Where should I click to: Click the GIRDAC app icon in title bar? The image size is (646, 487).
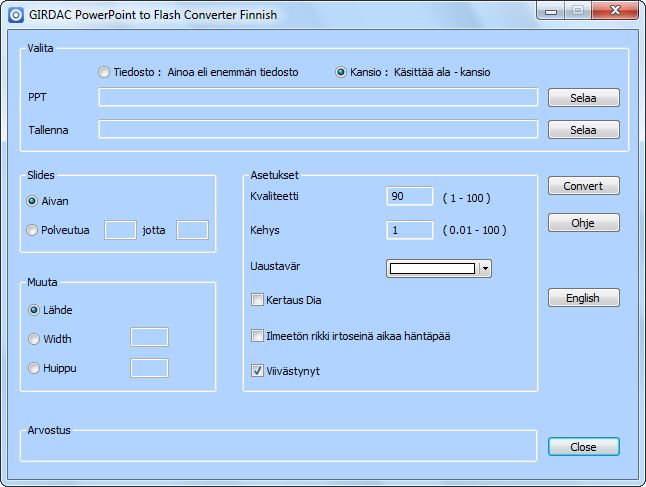(x=16, y=15)
